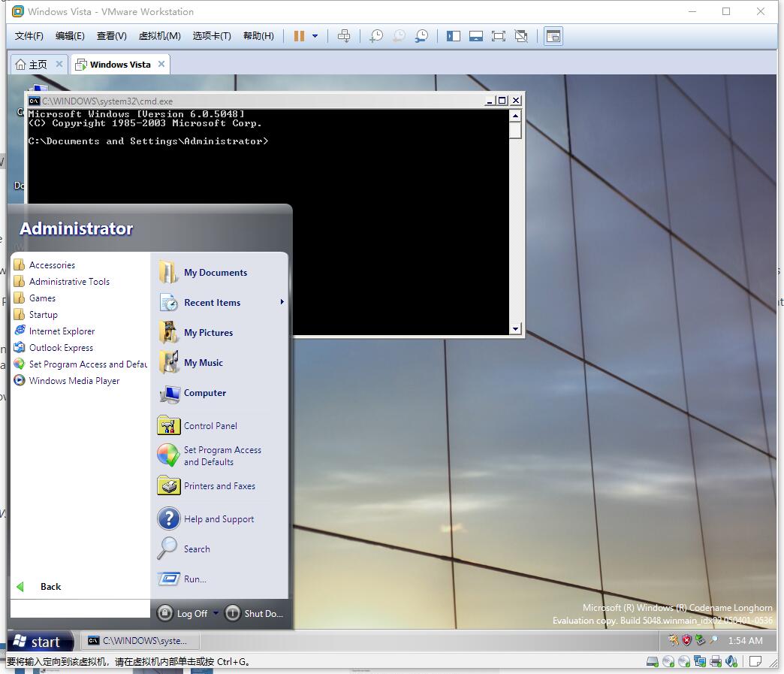Image resolution: width=784 pixels, height=674 pixels.
Task: Enter full screen mode via toolbar icon
Action: coord(499,36)
